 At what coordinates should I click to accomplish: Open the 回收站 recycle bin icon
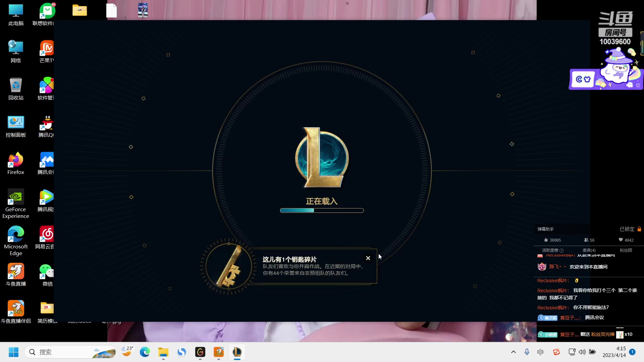click(16, 89)
